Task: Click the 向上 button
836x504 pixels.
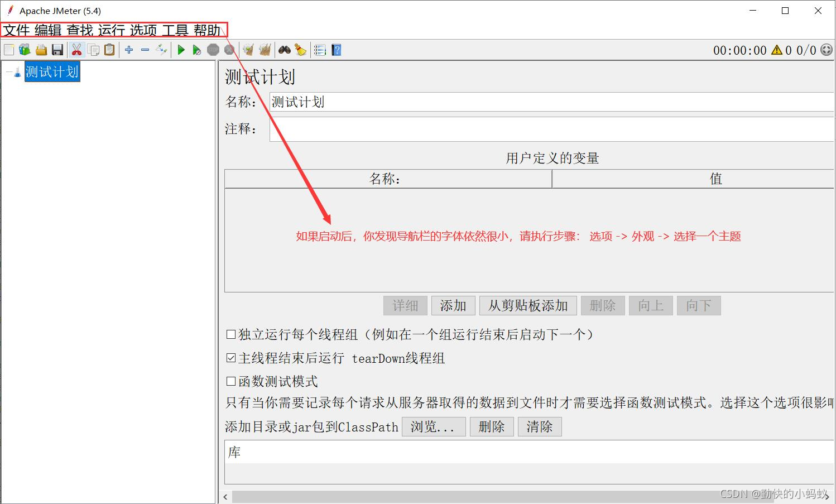Action: click(x=651, y=305)
